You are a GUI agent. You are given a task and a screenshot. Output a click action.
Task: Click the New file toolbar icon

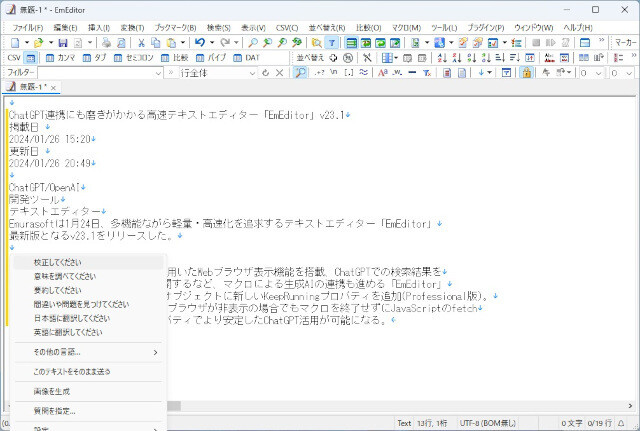tap(15, 42)
